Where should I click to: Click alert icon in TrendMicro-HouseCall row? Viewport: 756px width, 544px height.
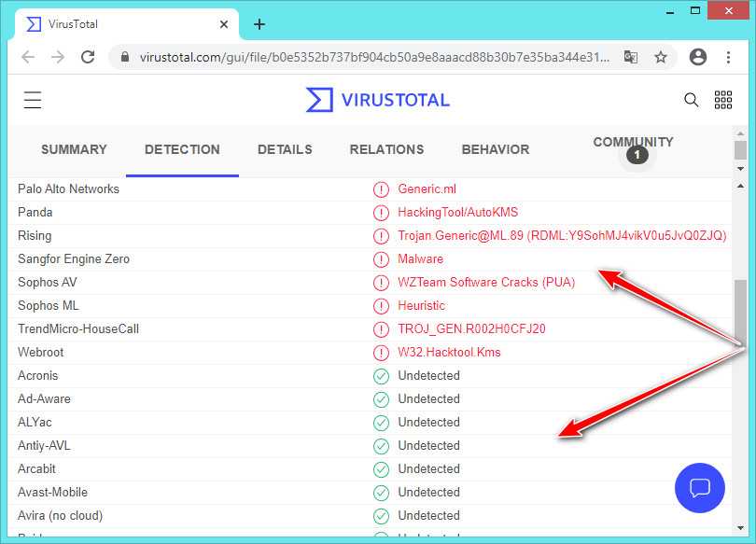click(x=381, y=329)
